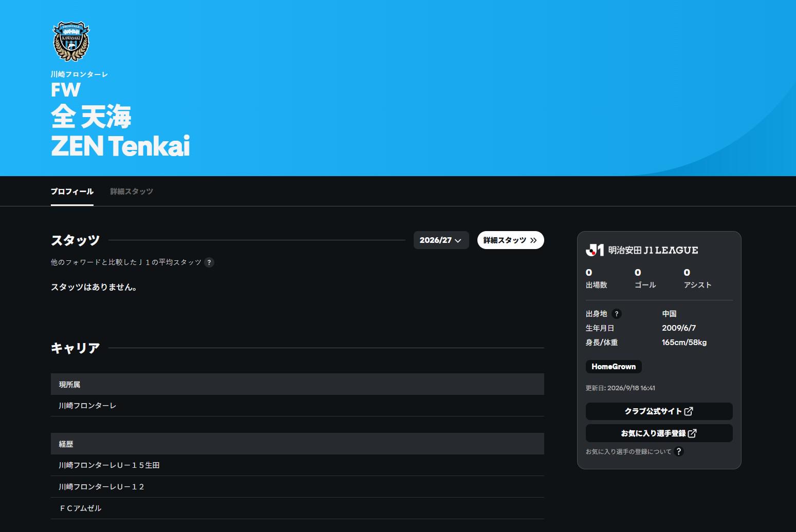Click the J1 League logo icon
Screen dimensions: 796x532
[595, 250]
